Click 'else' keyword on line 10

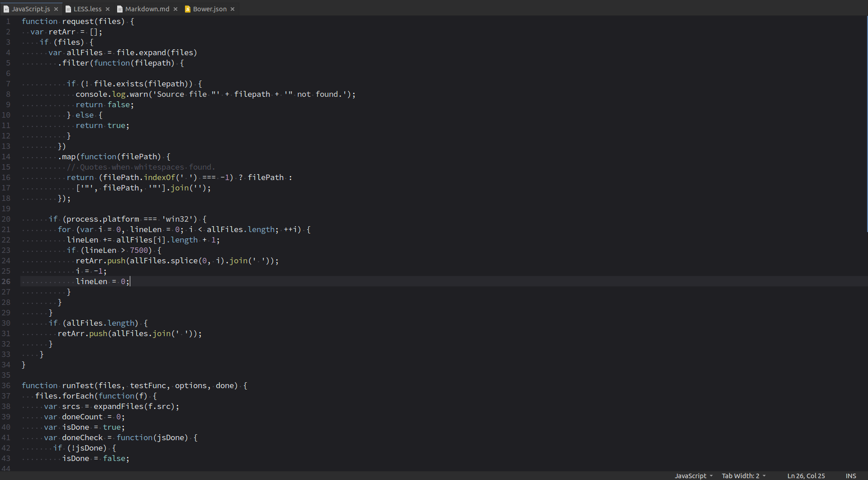85,115
